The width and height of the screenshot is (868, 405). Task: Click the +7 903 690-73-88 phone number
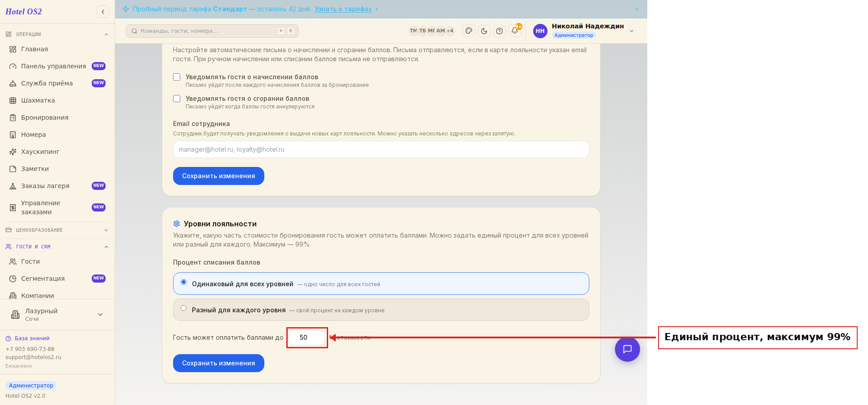pyautogui.click(x=30, y=349)
